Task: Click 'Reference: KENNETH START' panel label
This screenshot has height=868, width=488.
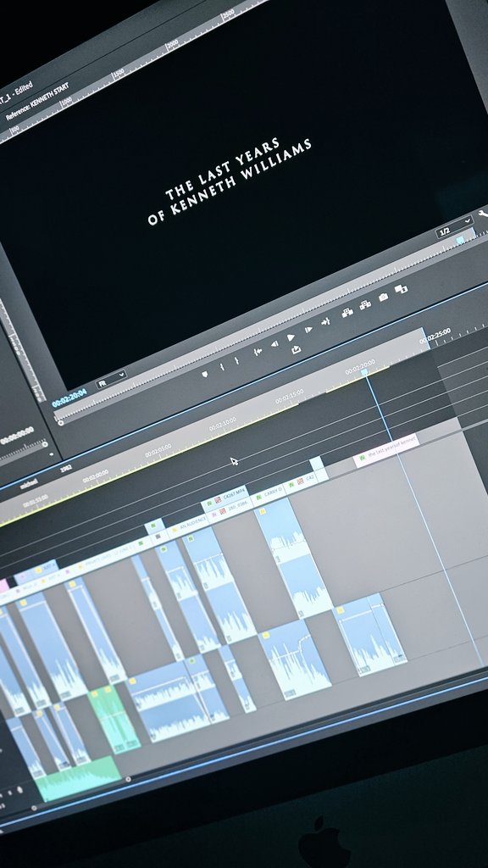Action: [37, 103]
